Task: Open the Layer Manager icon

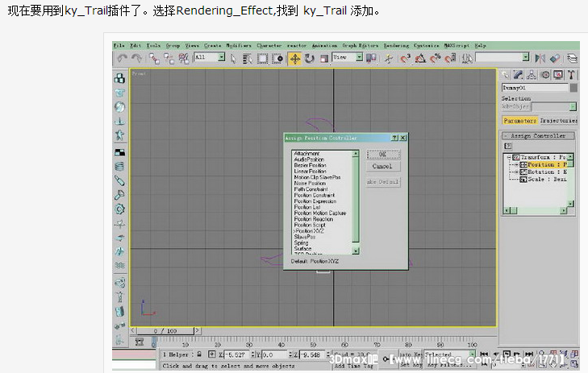Action: click(572, 59)
